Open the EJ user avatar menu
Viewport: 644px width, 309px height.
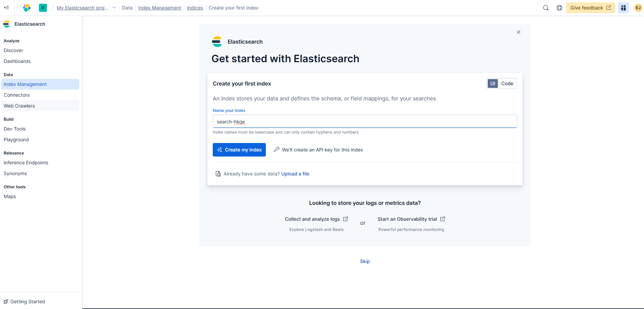point(638,8)
